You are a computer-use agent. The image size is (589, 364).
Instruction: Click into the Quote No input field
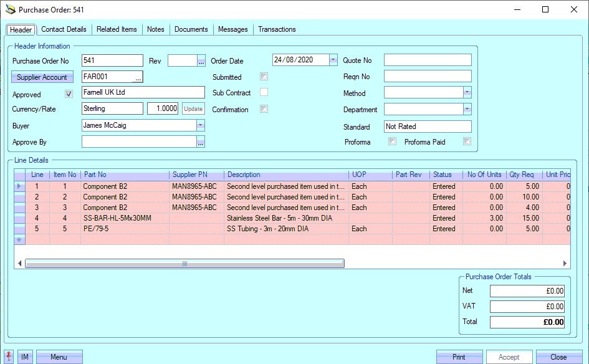coord(428,60)
